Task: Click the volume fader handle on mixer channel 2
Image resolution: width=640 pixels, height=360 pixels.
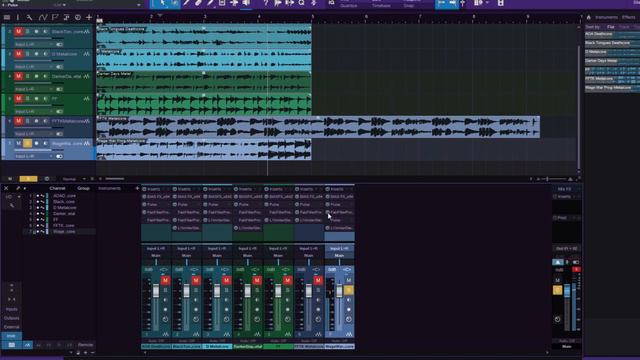Action: pos(187,291)
